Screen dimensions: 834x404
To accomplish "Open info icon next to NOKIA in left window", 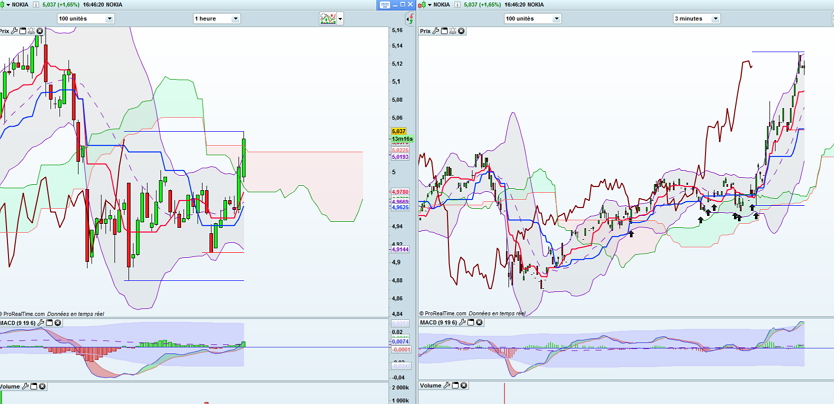I will pyautogui.click(x=36, y=5).
